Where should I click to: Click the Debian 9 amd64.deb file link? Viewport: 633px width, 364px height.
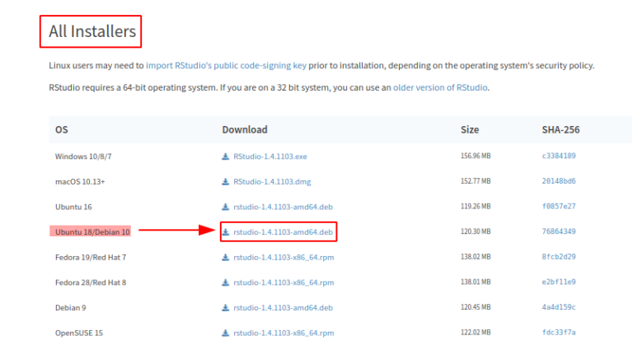(x=283, y=308)
